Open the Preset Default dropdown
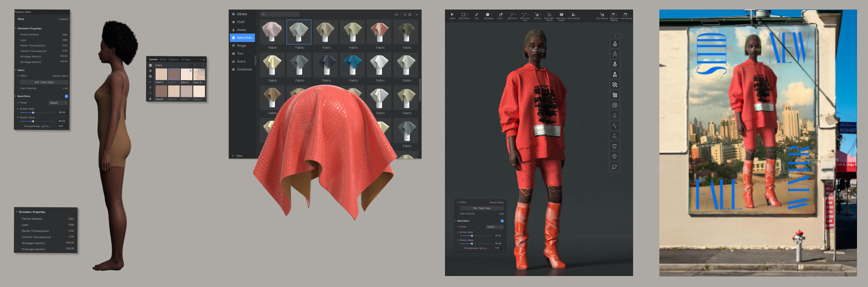The image size is (868, 287). coord(58,103)
